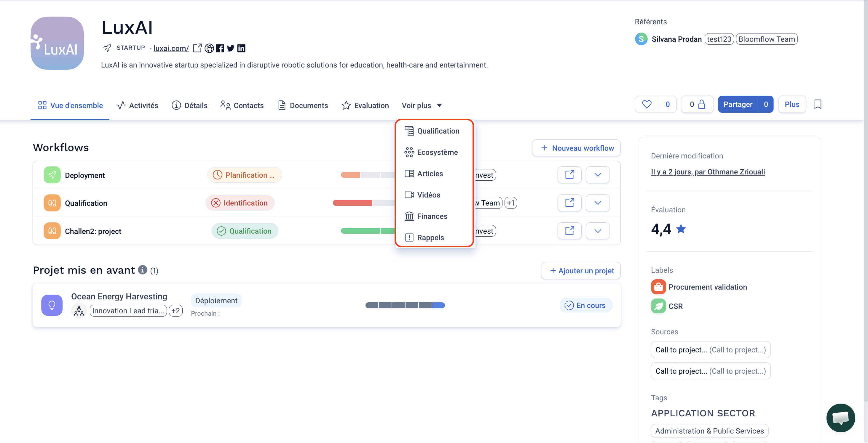This screenshot has width=868, height=443.
Task: Click the Innovation Lead tria... tag
Action: point(128,311)
